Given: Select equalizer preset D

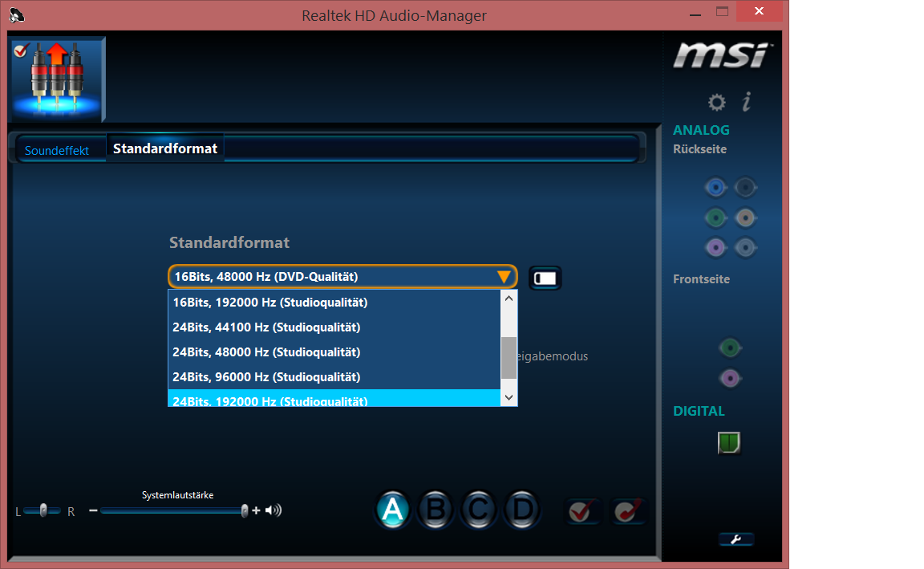Looking at the screenshot, I should 521,510.
